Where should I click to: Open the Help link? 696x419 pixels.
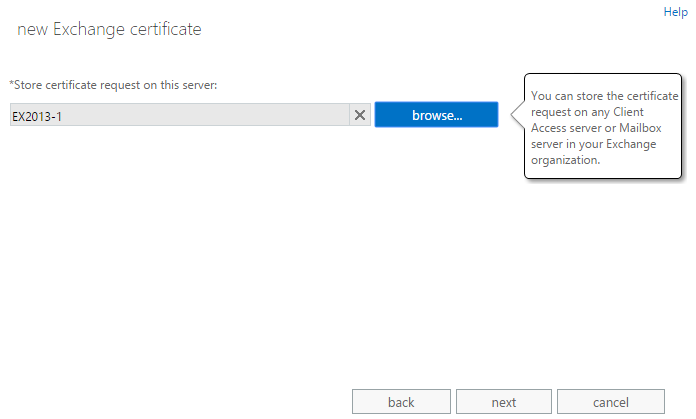pyautogui.click(x=675, y=12)
